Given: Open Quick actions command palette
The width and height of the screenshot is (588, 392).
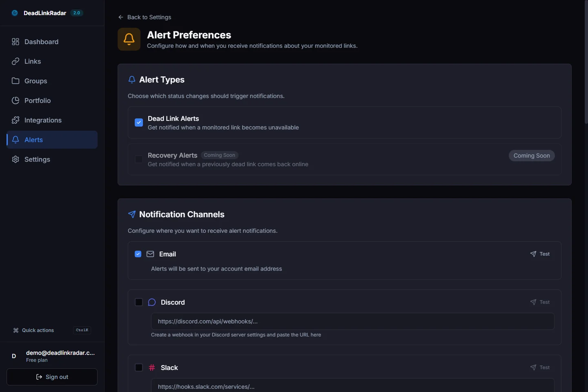Looking at the screenshot, I should click(x=38, y=330).
